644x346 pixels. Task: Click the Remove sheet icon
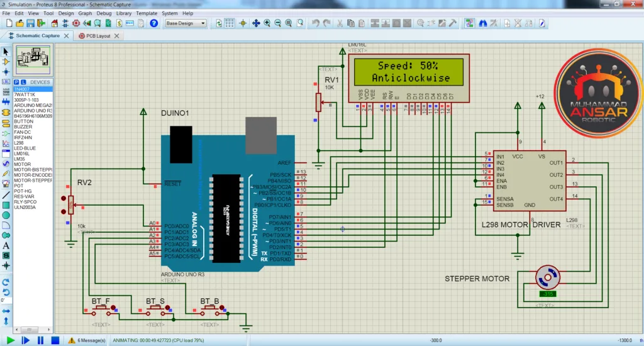point(518,23)
